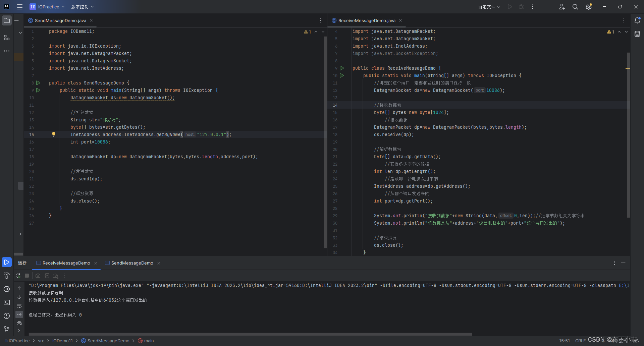Open run panel options kebab menu

614,263
